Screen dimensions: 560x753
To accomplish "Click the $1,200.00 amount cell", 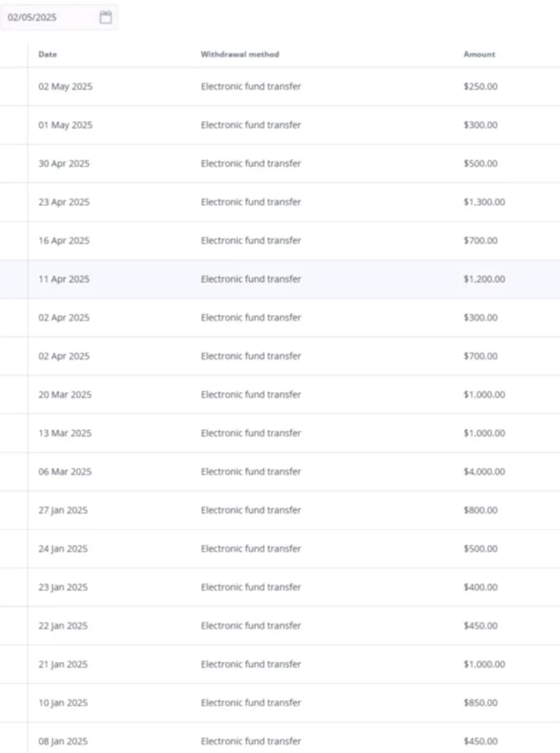I will coord(484,279).
